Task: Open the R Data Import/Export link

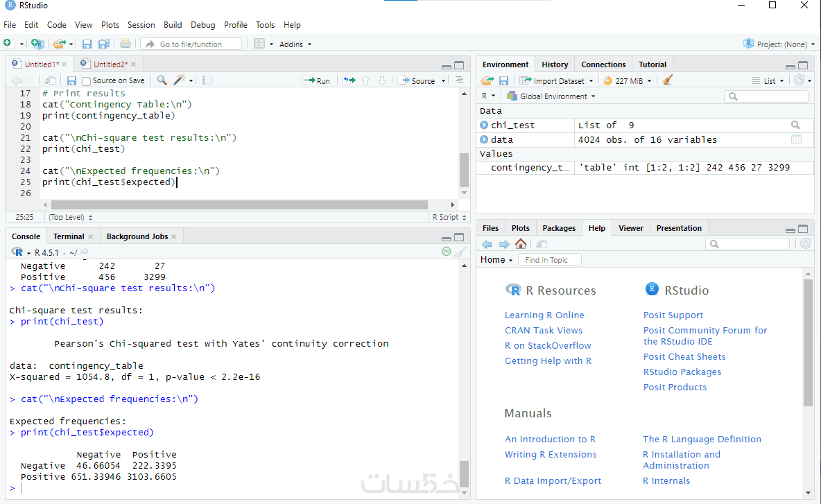Action: coord(553,480)
